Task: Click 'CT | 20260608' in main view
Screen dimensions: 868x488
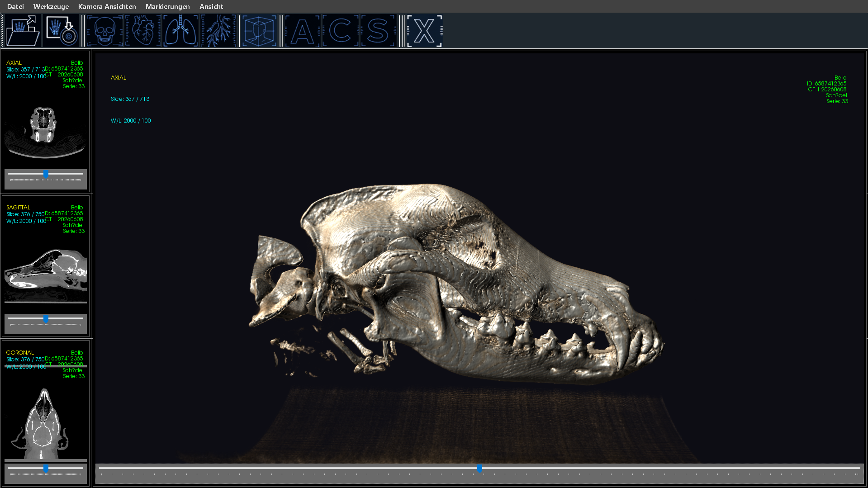Action: (827, 90)
